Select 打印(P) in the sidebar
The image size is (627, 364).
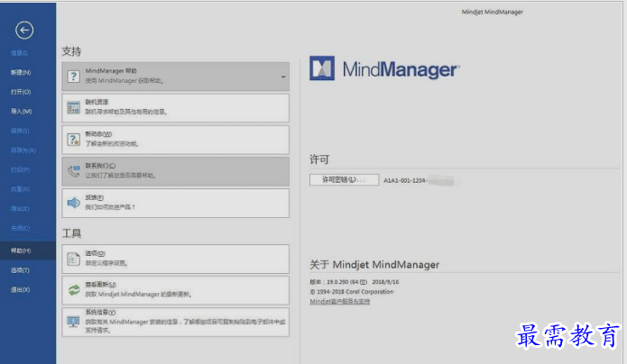click(21, 169)
